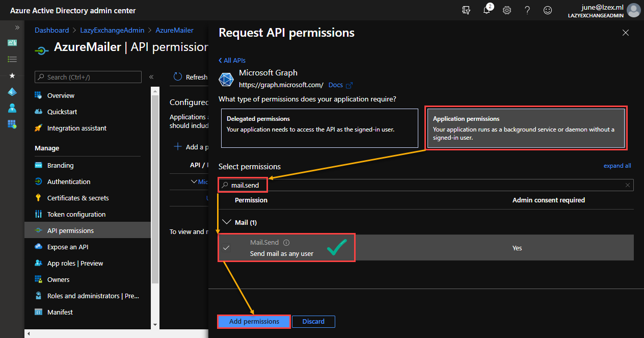Open the Owners page
644x338 pixels.
[88, 279]
